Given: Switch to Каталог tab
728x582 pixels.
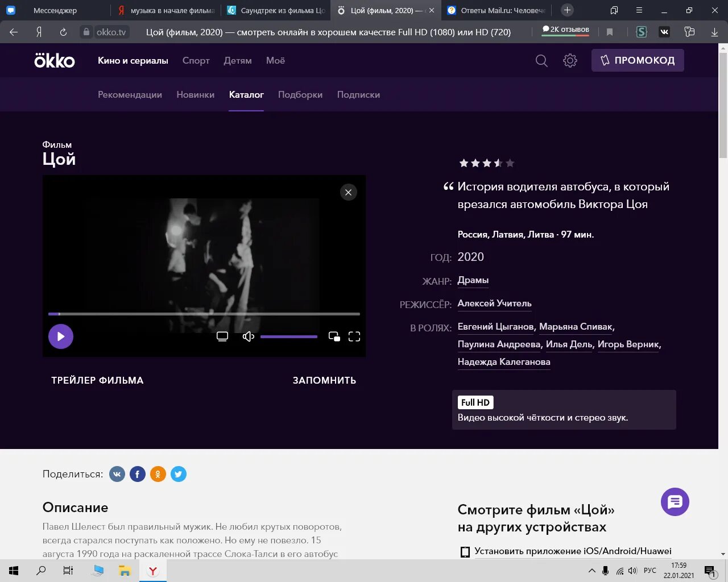Looking at the screenshot, I should coord(246,94).
